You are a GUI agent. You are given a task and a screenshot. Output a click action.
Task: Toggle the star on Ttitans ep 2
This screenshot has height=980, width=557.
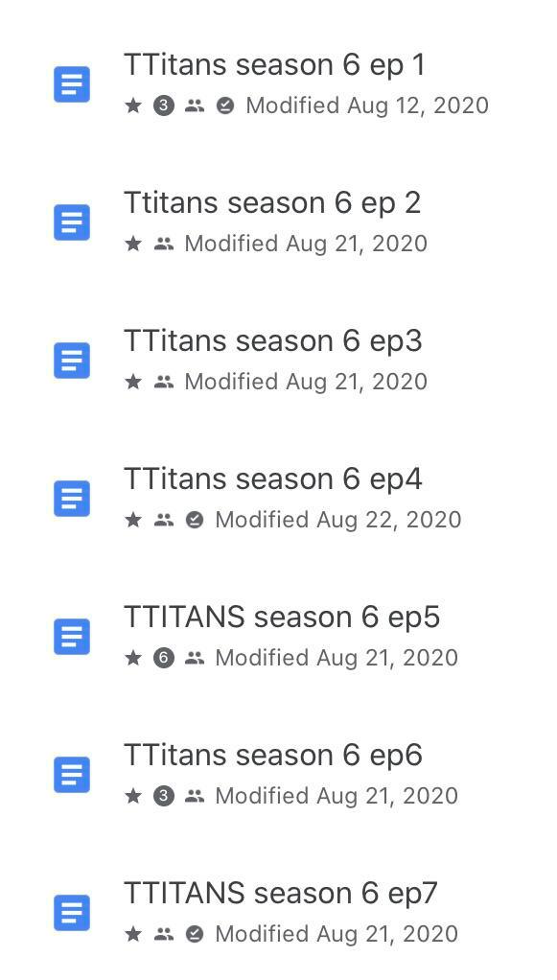pyautogui.click(x=131, y=244)
